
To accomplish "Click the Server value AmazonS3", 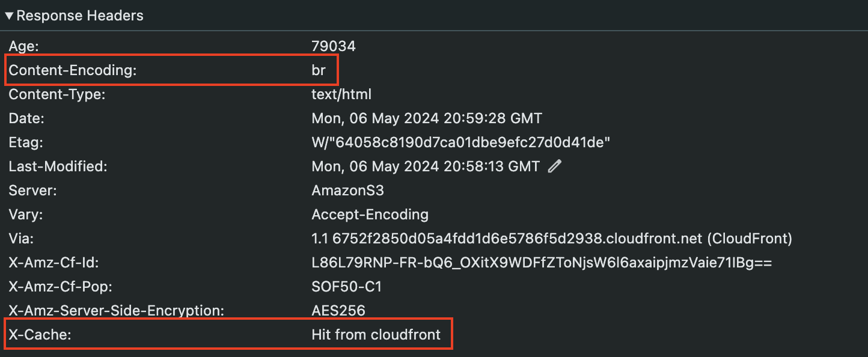I will click(x=347, y=191).
